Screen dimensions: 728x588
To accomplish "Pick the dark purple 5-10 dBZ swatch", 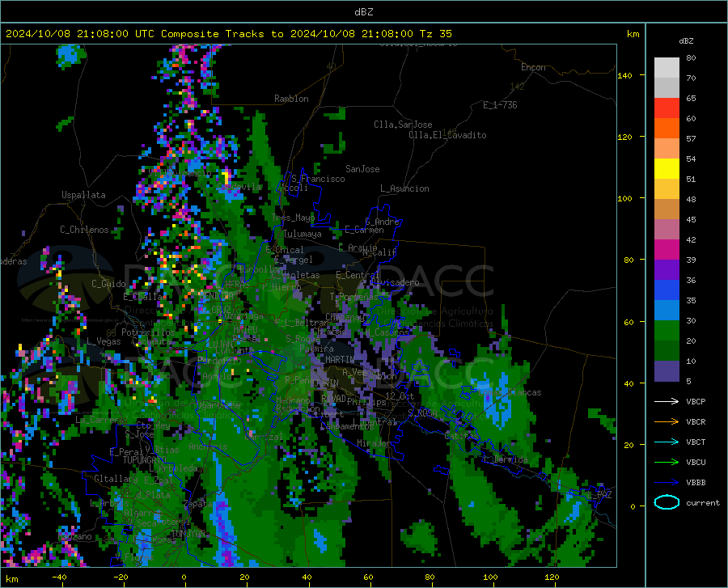I will pyautogui.click(x=667, y=371).
